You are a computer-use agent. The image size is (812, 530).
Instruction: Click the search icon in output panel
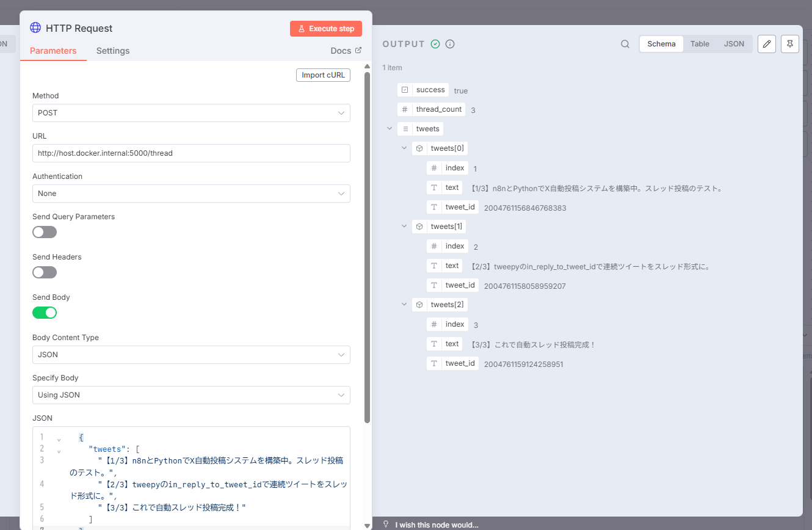(x=625, y=44)
